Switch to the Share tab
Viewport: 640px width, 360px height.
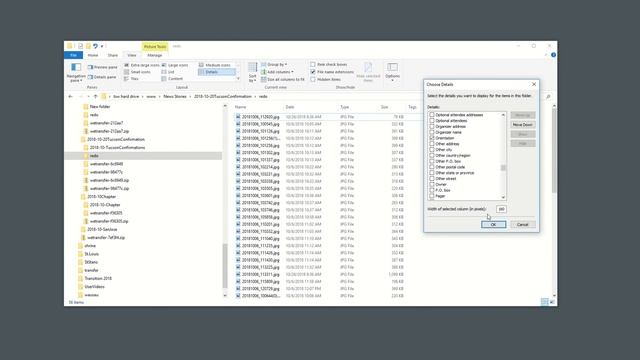click(x=113, y=55)
